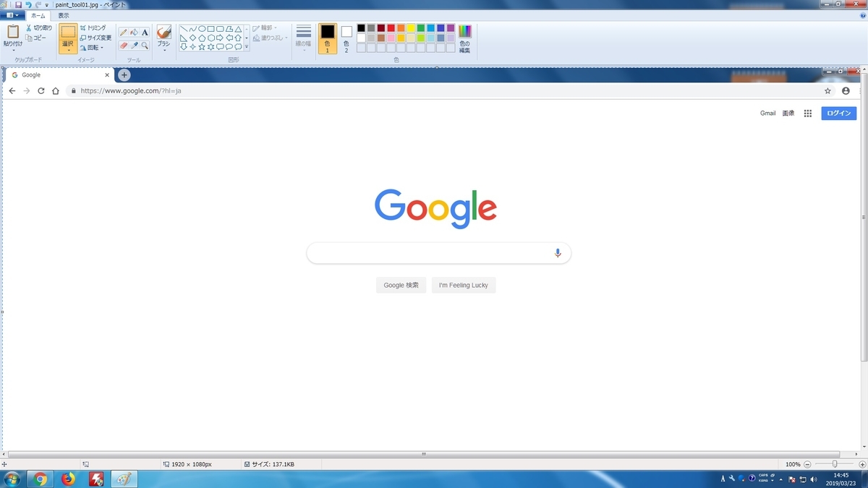Pick the red color swatch

(391, 28)
